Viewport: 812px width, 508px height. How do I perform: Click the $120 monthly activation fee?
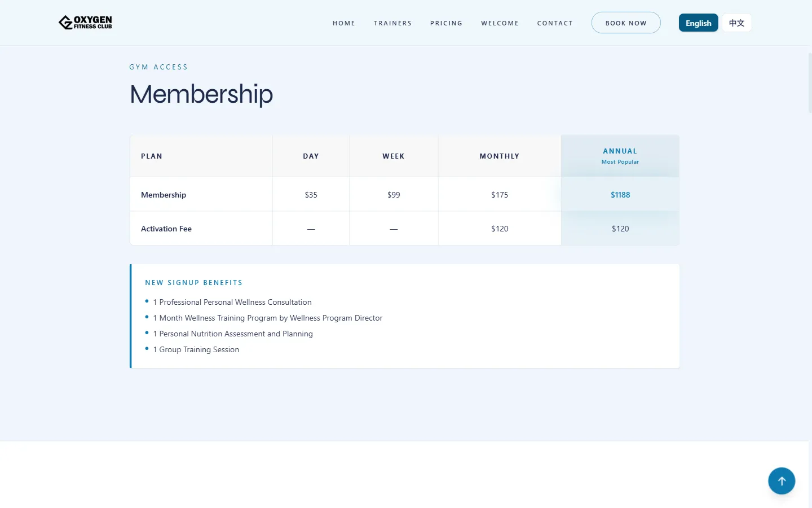point(500,228)
